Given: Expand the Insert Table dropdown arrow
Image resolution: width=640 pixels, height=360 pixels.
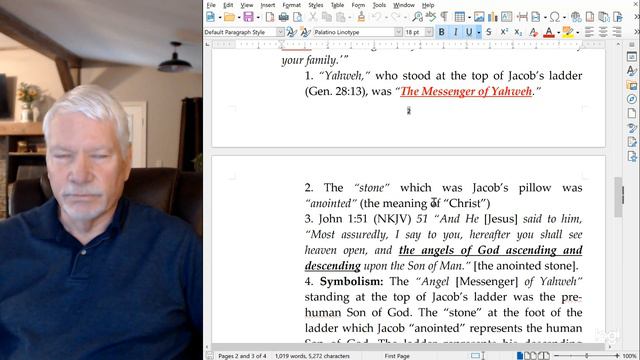Looking at the screenshot, I should point(469,17).
